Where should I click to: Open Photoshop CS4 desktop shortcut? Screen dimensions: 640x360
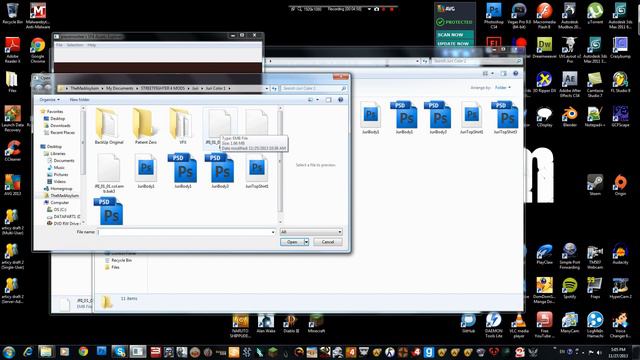pyautogui.click(x=494, y=16)
